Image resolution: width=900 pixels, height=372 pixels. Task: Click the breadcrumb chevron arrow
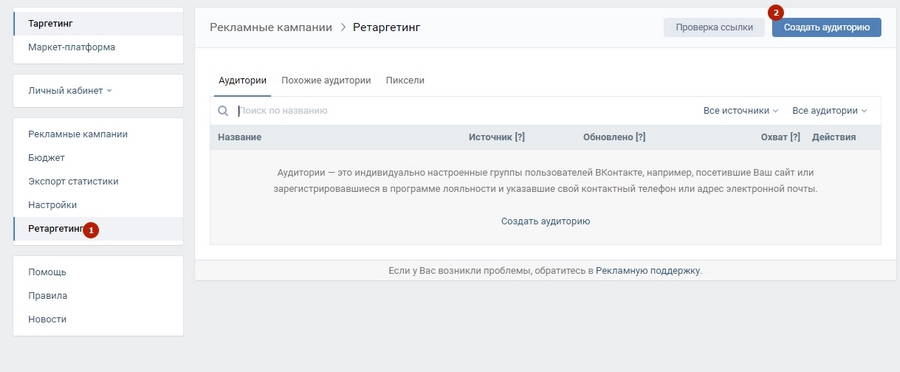point(343,27)
